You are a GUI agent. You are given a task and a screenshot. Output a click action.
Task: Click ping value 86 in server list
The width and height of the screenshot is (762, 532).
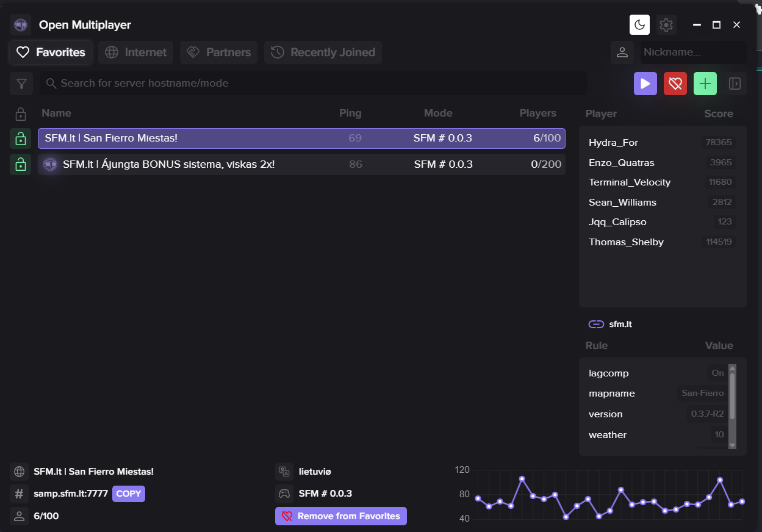click(356, 164)
